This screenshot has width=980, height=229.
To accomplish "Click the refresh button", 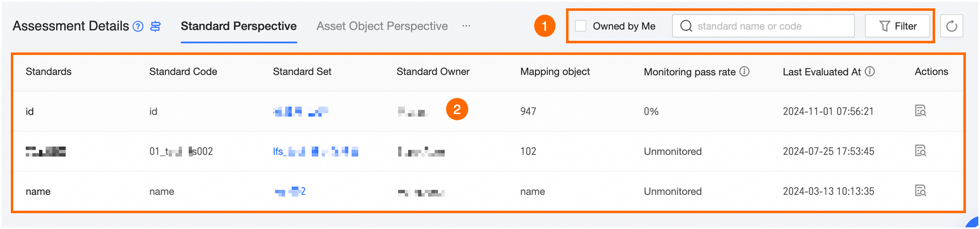I will 951,26.
